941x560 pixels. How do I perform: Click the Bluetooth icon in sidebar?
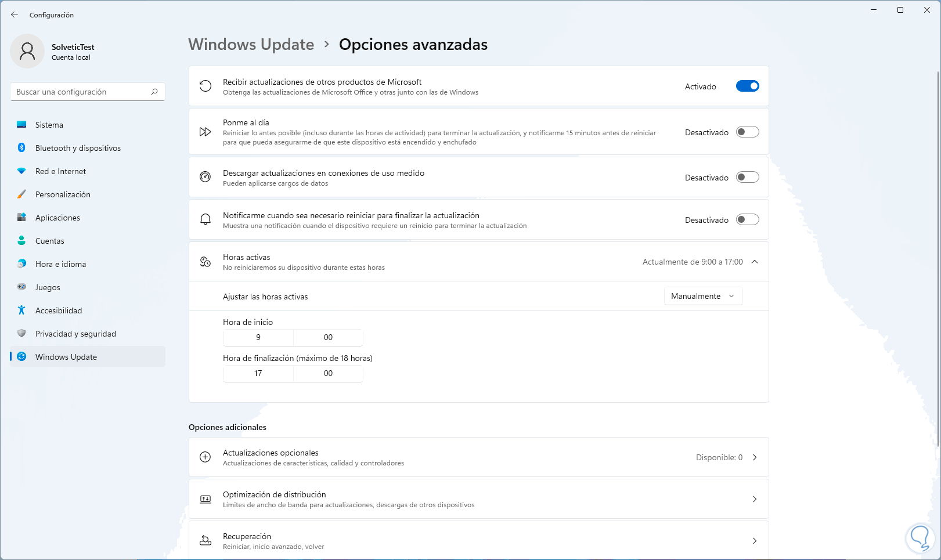[x=21, y=148]
